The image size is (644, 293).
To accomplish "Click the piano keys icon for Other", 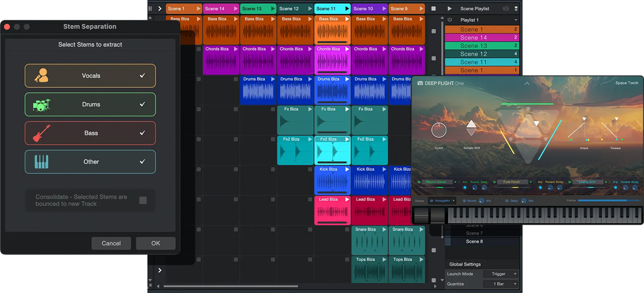I will tap(41, 162).
